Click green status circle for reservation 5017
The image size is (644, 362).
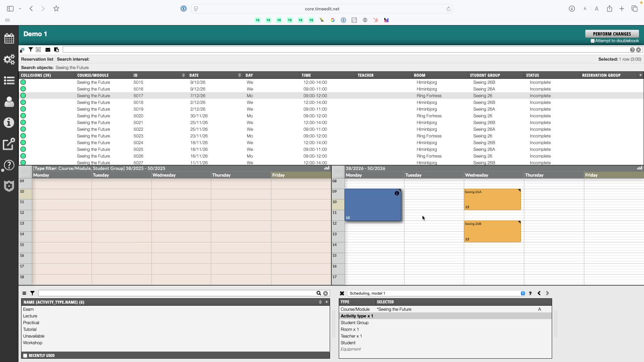[x=23, y=96]
